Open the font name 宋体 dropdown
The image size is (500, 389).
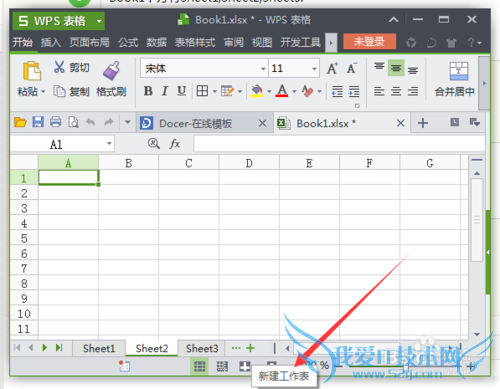[x=263, y=69]
